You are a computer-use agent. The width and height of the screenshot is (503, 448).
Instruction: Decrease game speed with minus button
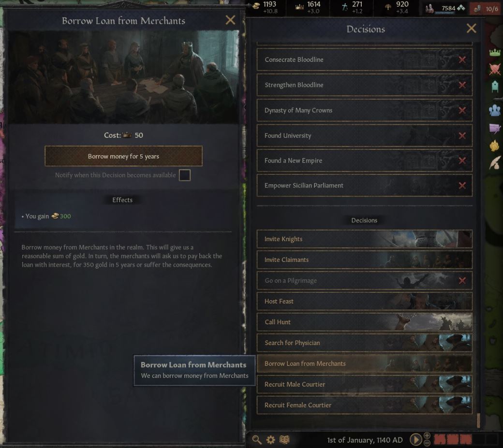click(x=427, y=443)
